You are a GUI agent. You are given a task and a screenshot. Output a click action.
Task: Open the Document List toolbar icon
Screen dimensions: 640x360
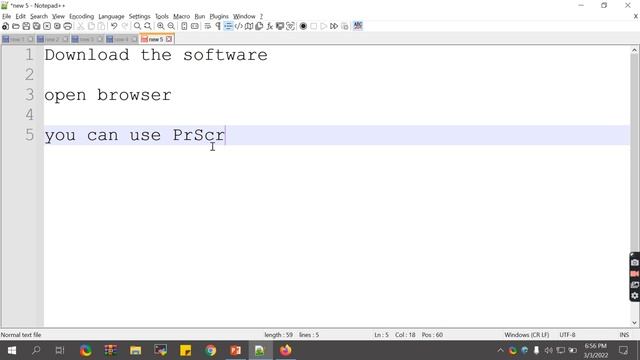tap(259, 26)
